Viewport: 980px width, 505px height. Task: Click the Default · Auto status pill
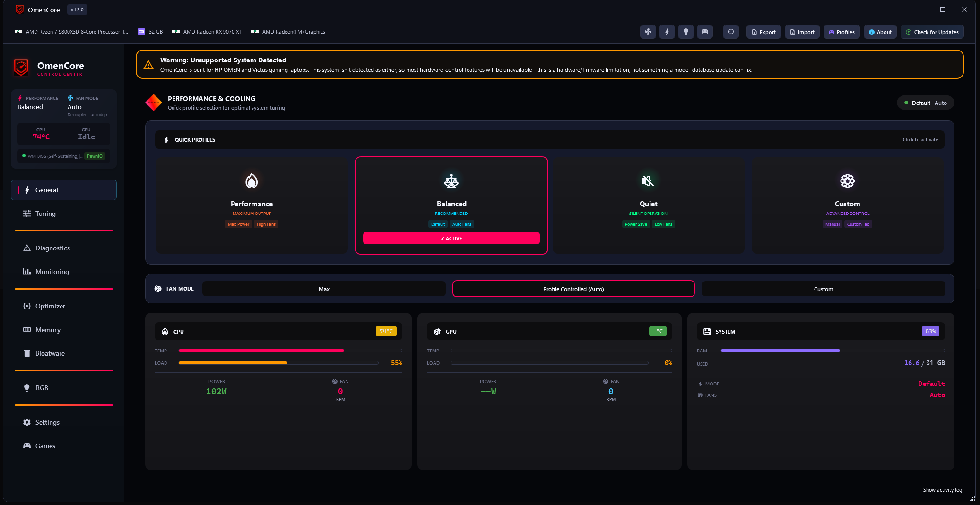click(x=925, y=103)
